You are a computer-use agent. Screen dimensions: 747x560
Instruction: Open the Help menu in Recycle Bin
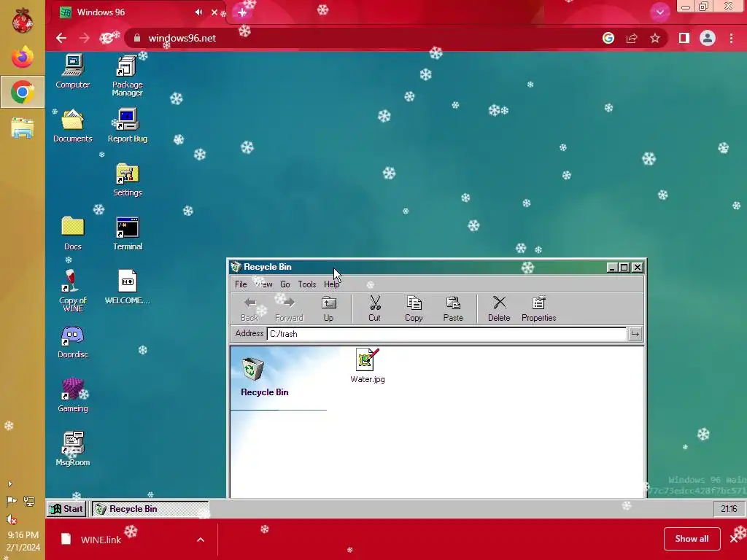[332, 284]
